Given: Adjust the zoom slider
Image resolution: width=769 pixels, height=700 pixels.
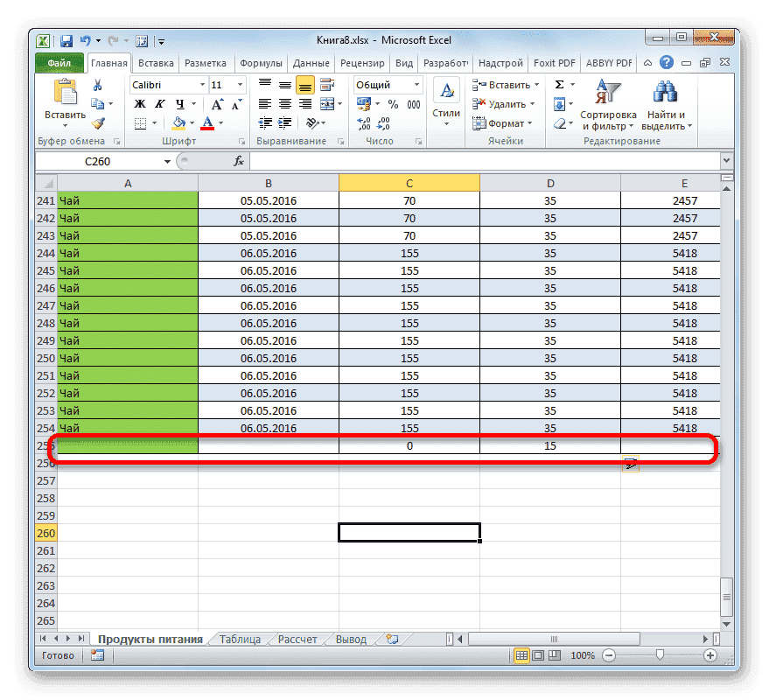Looking at the screenshot, I should [x=659, y=656].
